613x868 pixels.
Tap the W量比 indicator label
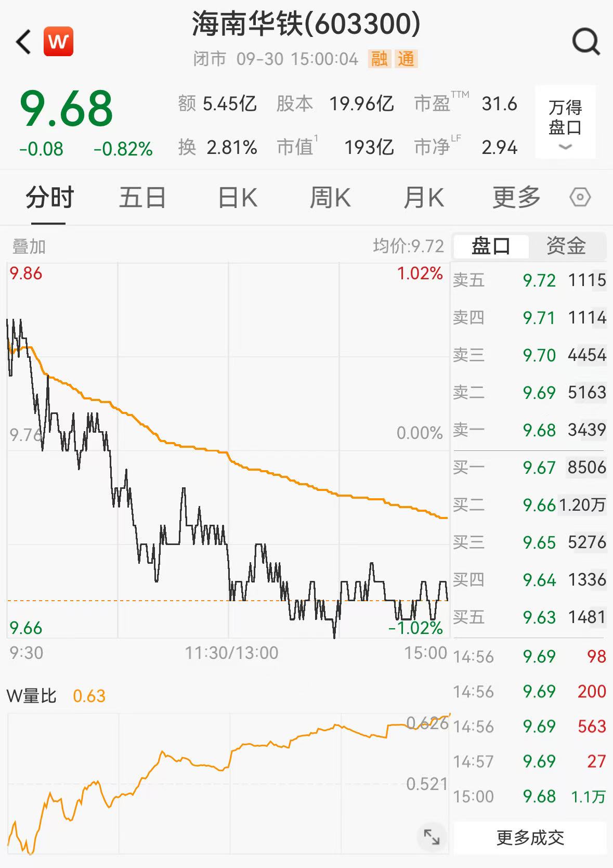click(x=31, y=696)
